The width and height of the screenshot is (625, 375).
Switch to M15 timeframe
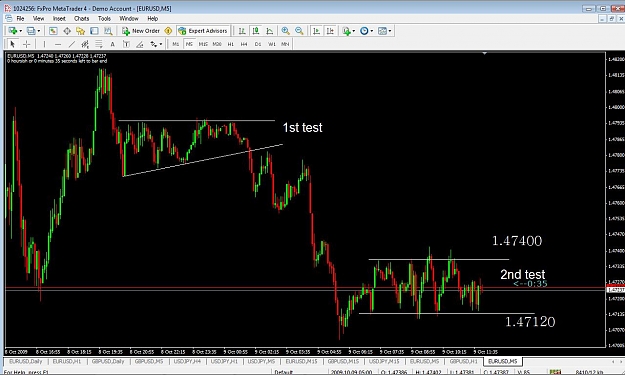tap(203, 44)
